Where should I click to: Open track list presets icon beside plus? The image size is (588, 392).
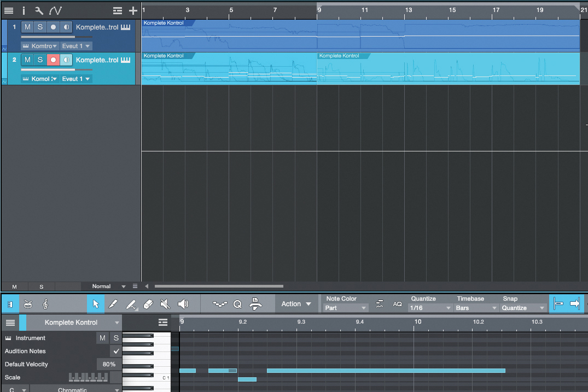pos(118,11)
